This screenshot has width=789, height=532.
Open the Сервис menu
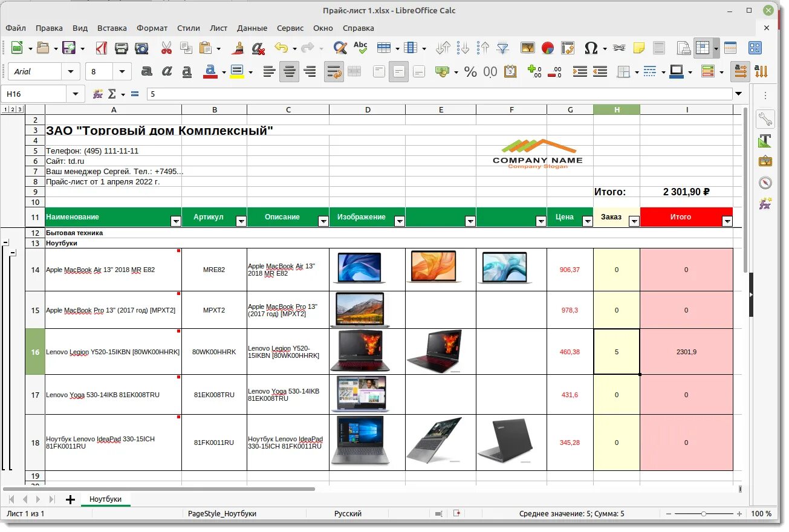[x=290, y=28]
